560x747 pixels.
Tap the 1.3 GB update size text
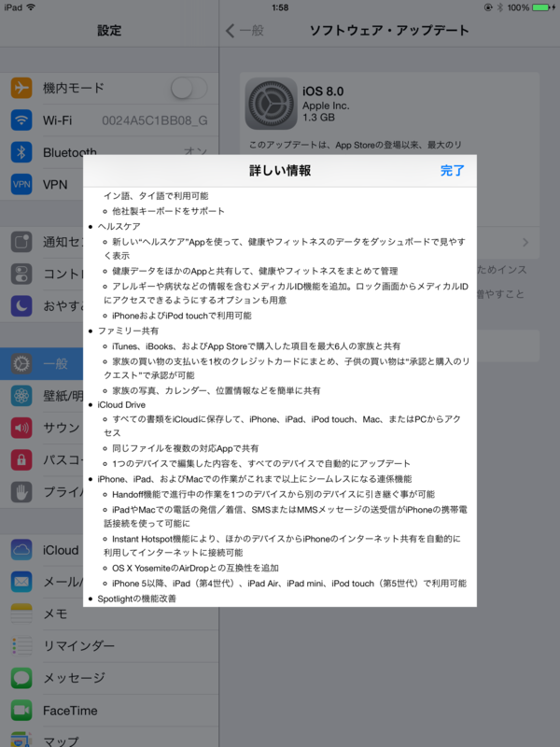point(318,118)
